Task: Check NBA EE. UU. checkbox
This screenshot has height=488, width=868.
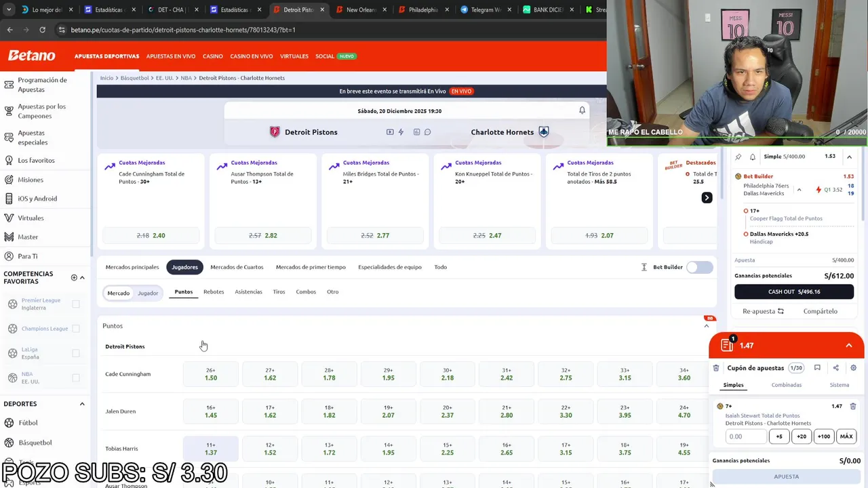Action: coord(76,378)
